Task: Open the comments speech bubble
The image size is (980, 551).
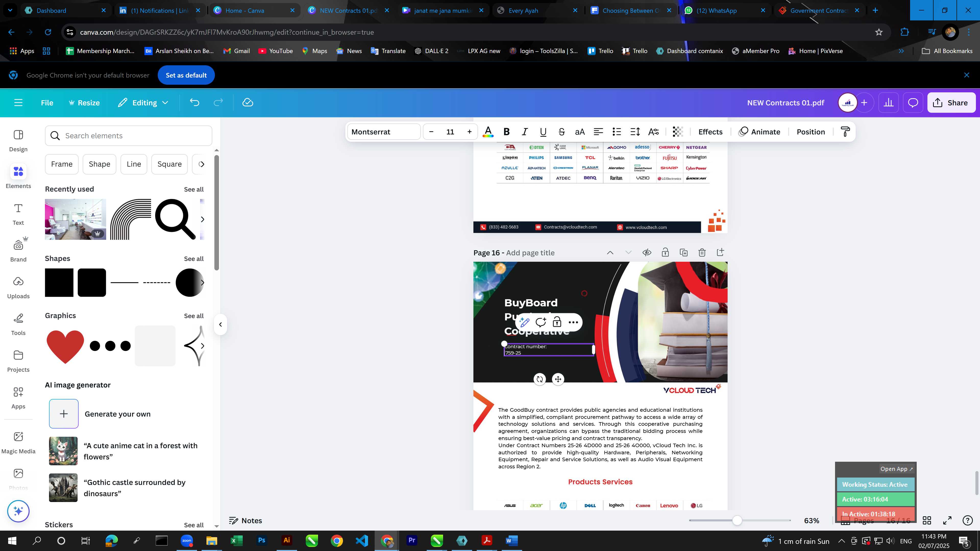Action: coord(913,103)
